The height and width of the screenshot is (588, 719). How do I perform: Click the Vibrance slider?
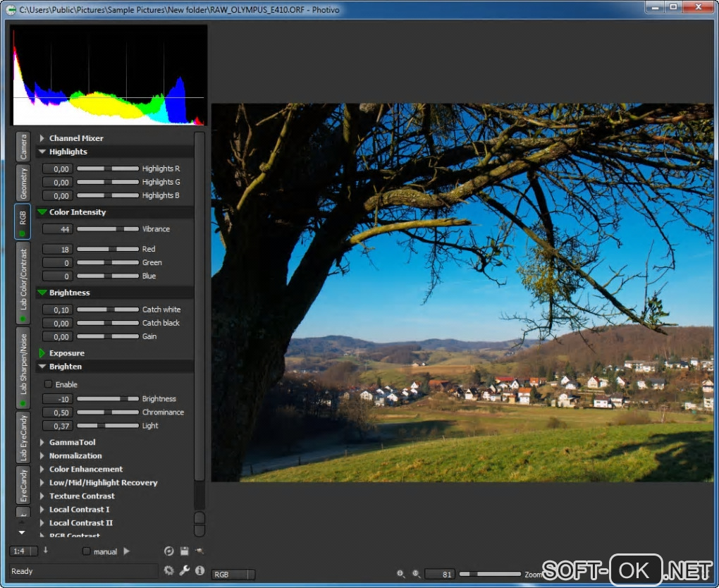coord(108,229)
